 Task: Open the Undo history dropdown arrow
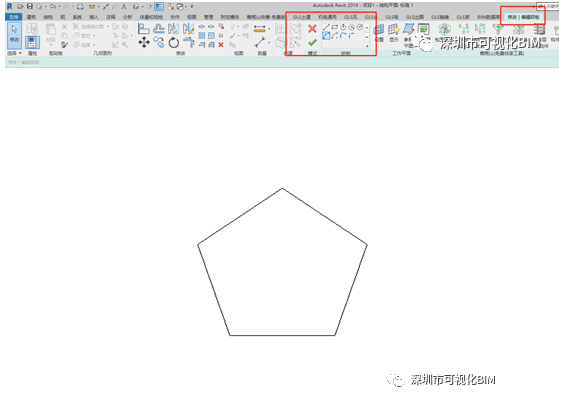59,7
